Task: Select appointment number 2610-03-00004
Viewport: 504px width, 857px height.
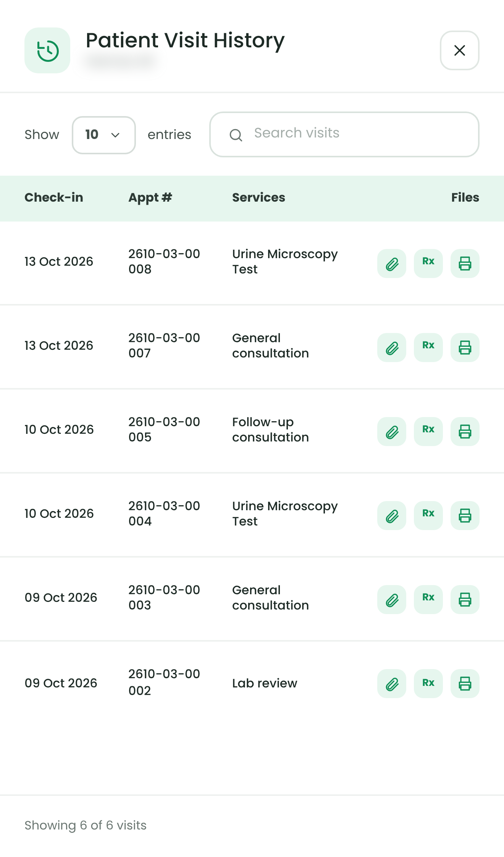Action: tap(164, 514)
